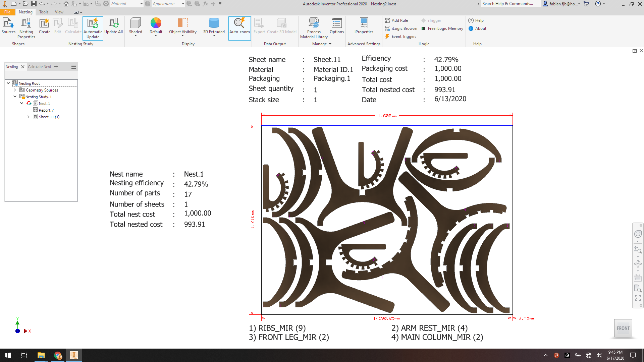Viewport: 644px width, 362px height.
Task: Open iProperties
Action: point(364,26)
